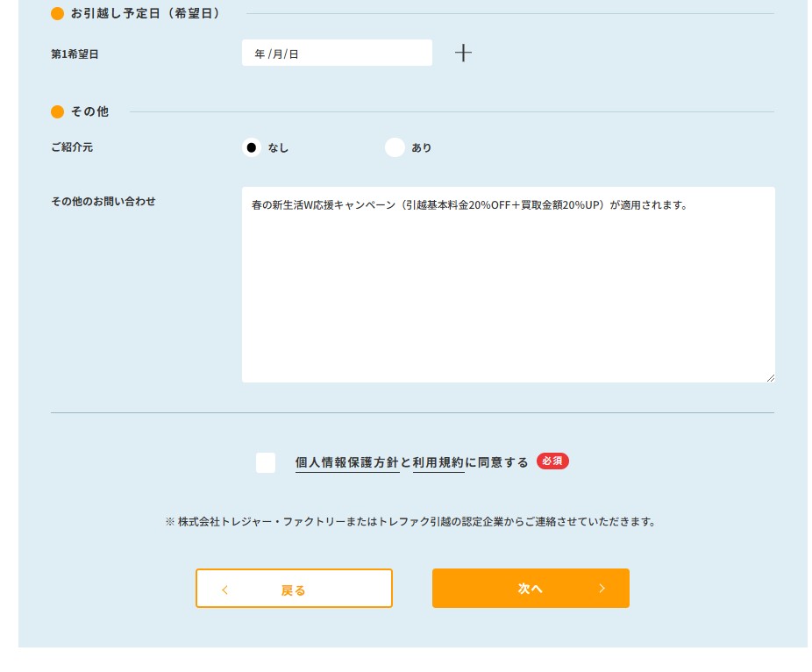Open the 利用規約 link
The width and height of the screenshot is (812, 672).
(x=438, y=462)
